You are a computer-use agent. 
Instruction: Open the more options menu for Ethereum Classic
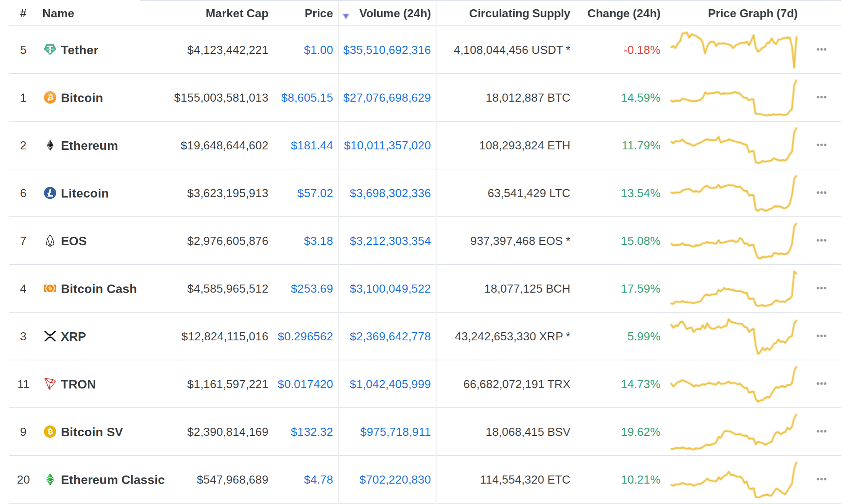pos(821,479)
